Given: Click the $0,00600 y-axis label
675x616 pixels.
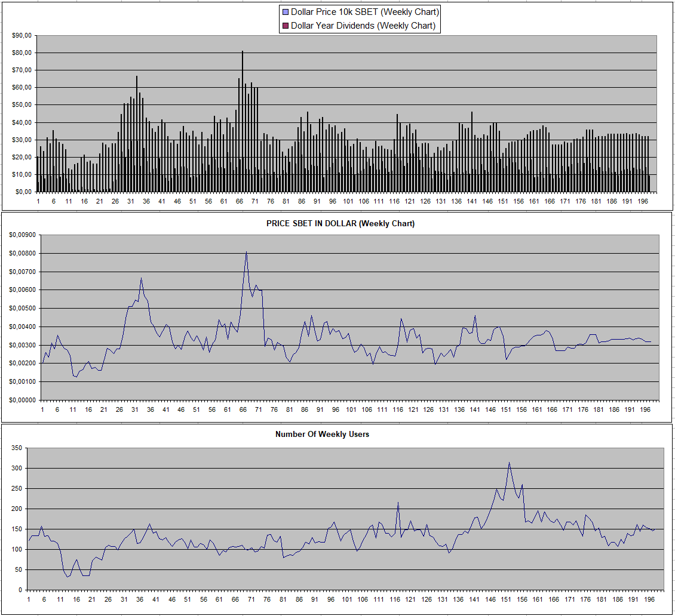Looking at the screenshot, I should (x=22, y=290).
